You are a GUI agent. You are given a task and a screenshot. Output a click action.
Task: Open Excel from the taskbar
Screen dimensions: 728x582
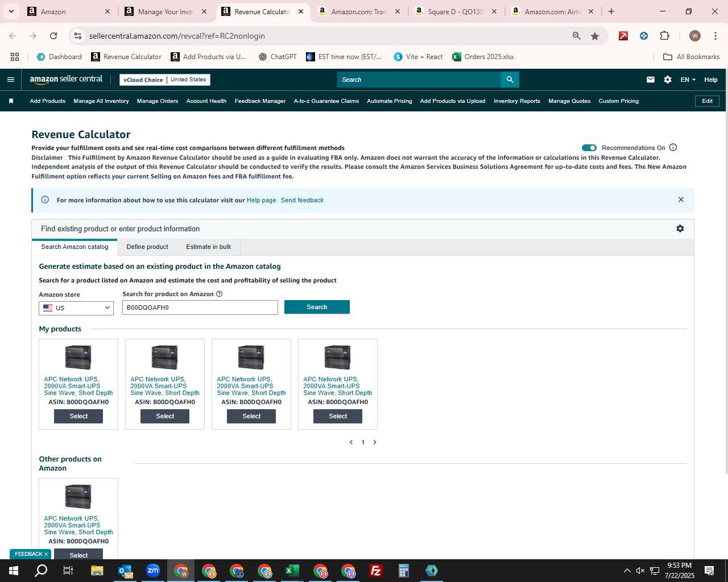click(292, 571)
